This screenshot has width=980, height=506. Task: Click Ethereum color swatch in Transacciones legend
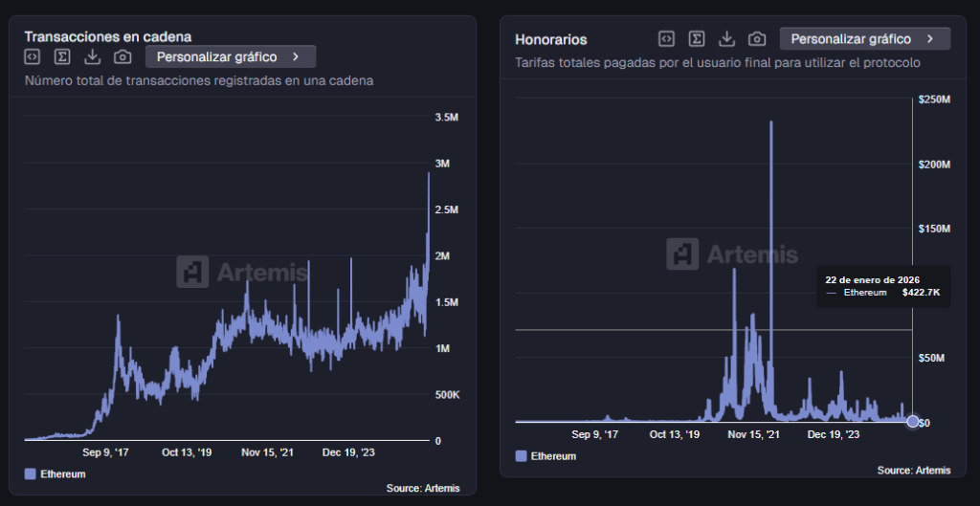[x=30, y=474]
